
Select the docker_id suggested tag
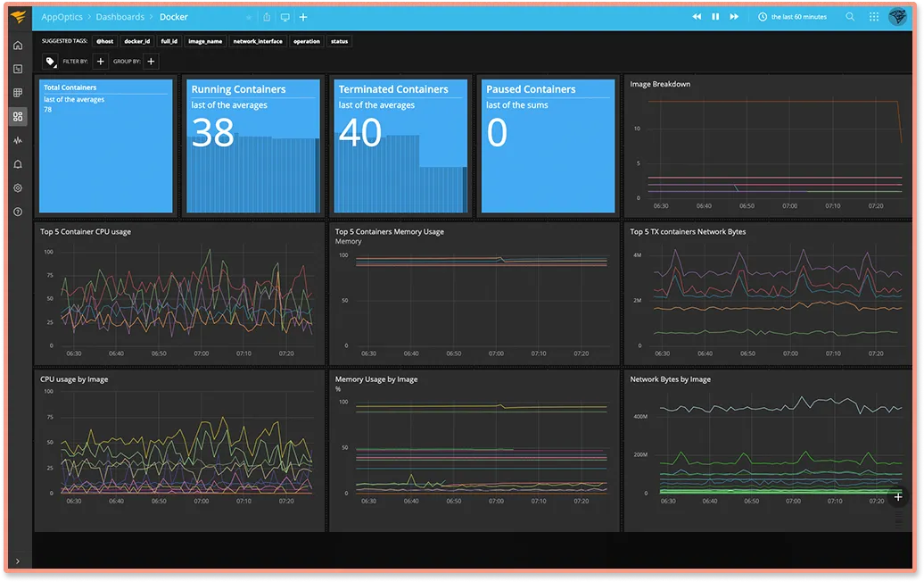click(x=137, y=41)
